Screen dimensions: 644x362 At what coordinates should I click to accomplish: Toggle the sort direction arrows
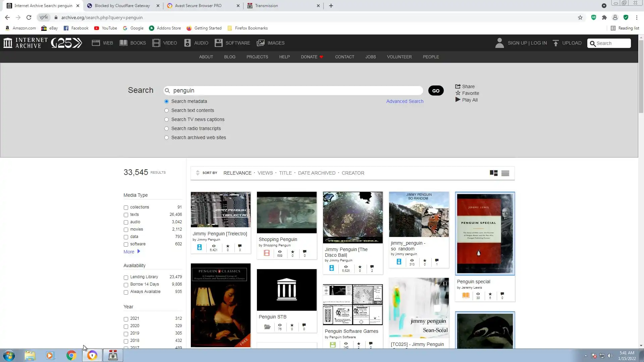(198, 173)
